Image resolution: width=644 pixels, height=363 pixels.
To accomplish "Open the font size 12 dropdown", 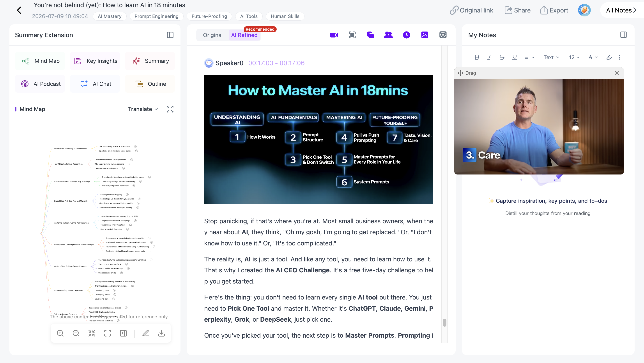I will (574, 57).
